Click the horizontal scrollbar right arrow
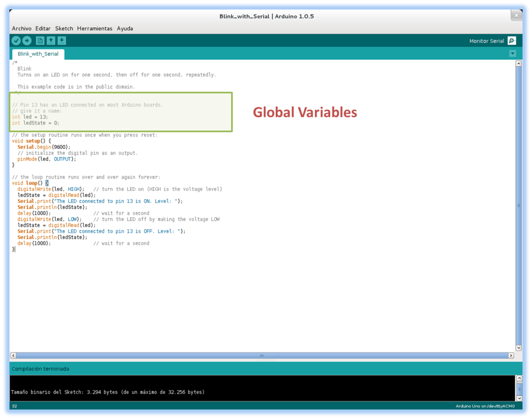The height and width of the screenshot is (419, 532). tap(511, 356)
